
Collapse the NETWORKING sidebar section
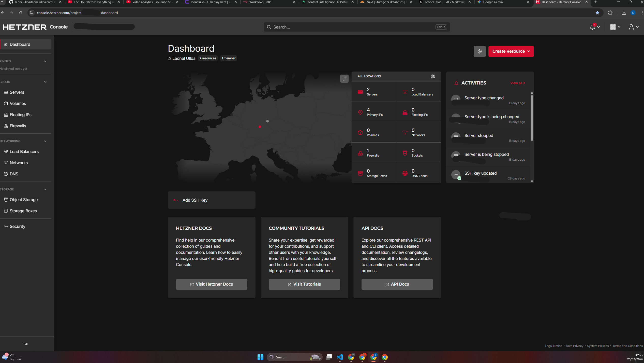pos(45,141)
